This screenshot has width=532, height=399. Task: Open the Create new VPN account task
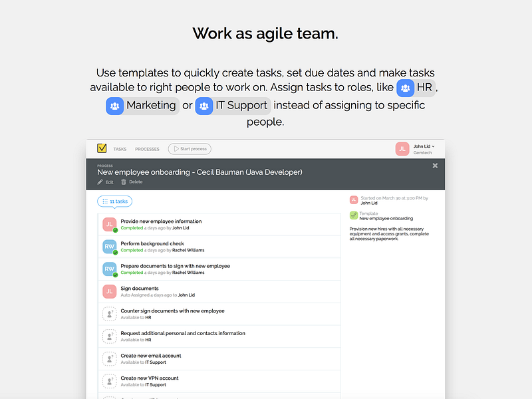click(x=150, y=378)
